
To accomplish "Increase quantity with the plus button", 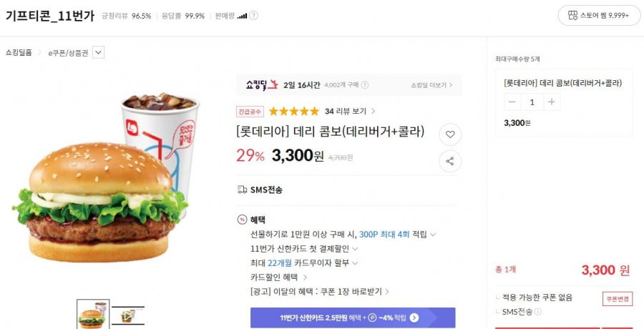I will 552,102.
